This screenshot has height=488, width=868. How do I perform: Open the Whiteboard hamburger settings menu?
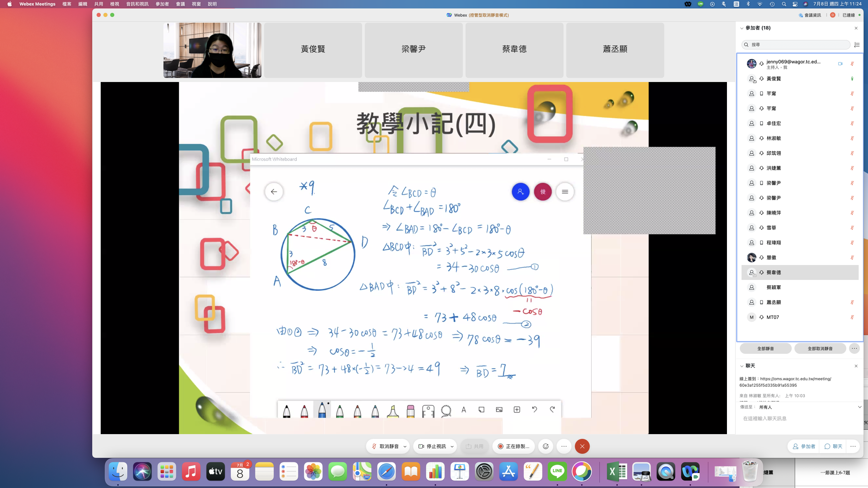tap(565, 192)
